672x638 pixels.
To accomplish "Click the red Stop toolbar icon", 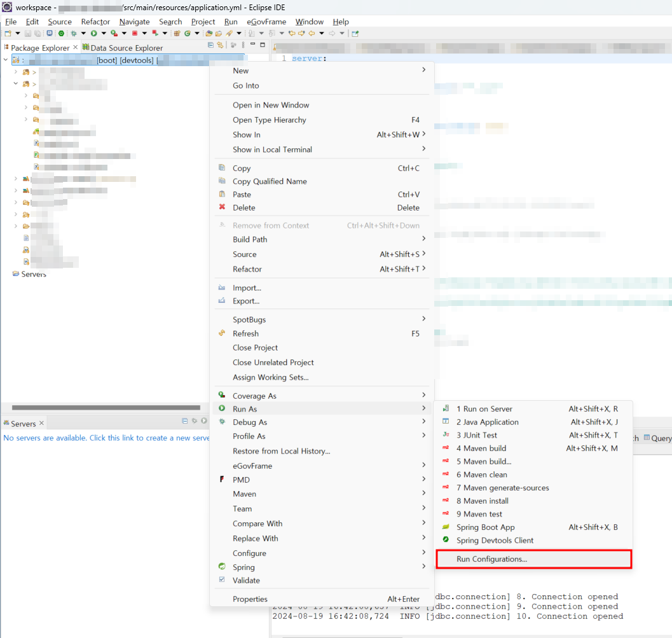I will click(x=135, y=34).
